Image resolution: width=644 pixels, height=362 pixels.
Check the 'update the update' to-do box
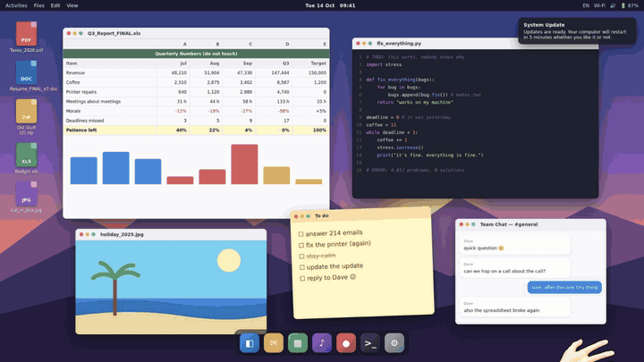[x=302, y=267]
